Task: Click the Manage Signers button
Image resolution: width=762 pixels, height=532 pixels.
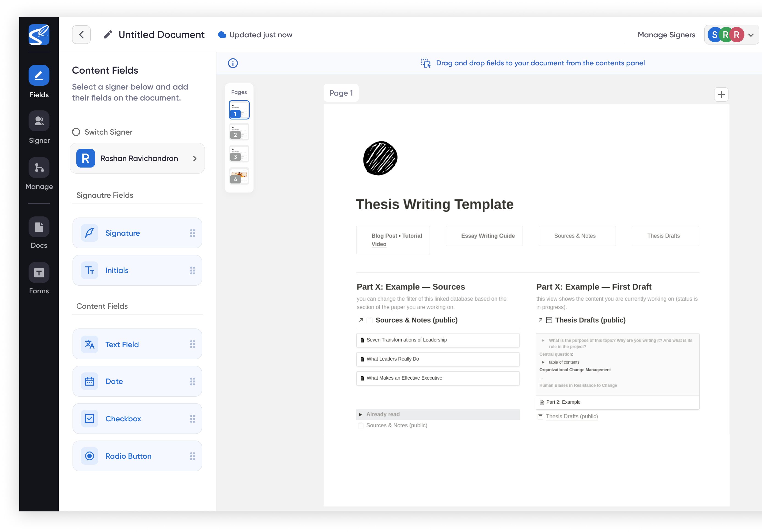Action: pyautogui.click(x=666, y=35)
